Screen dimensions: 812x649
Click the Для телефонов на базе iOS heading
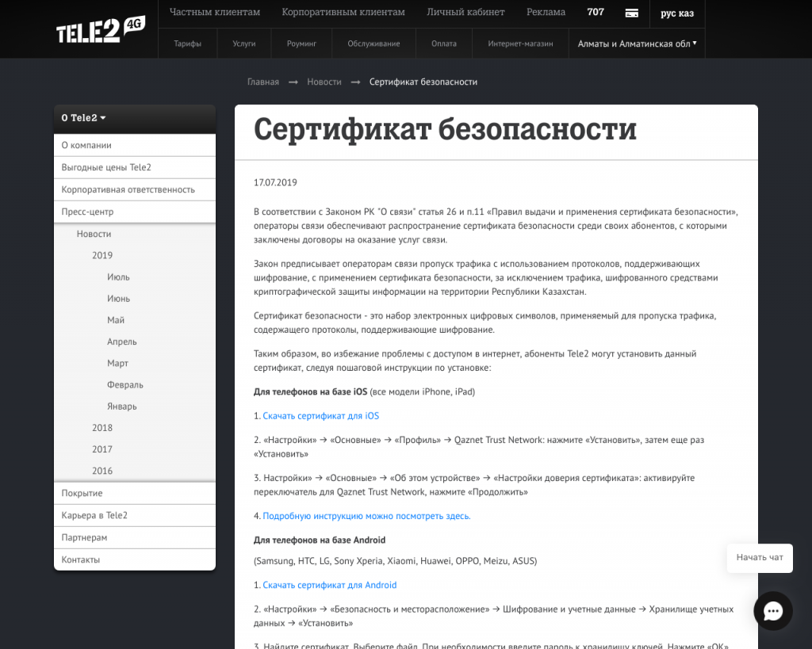pyautogui.click(x=310, y=391)
